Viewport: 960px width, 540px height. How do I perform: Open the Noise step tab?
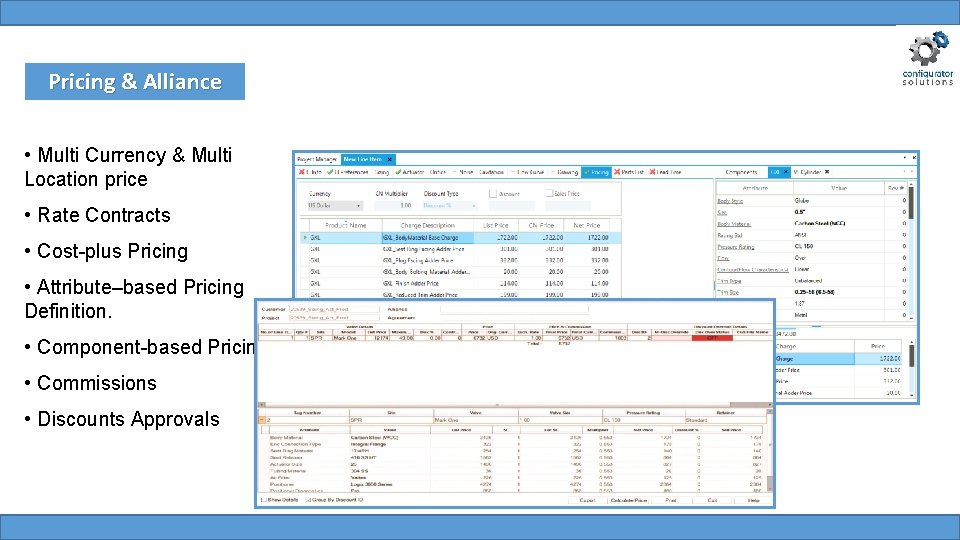point(463,173)
